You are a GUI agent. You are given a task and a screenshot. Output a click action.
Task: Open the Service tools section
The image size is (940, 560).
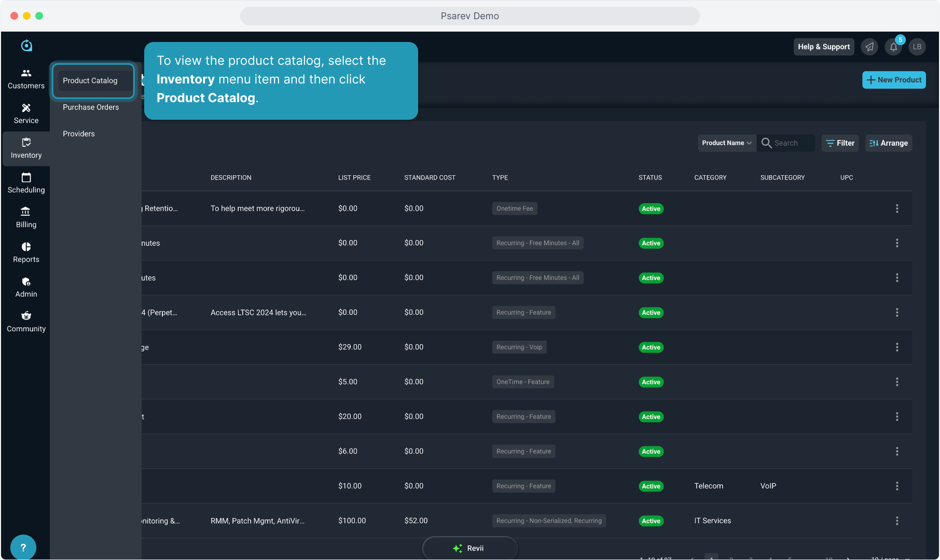pos(26,114)
